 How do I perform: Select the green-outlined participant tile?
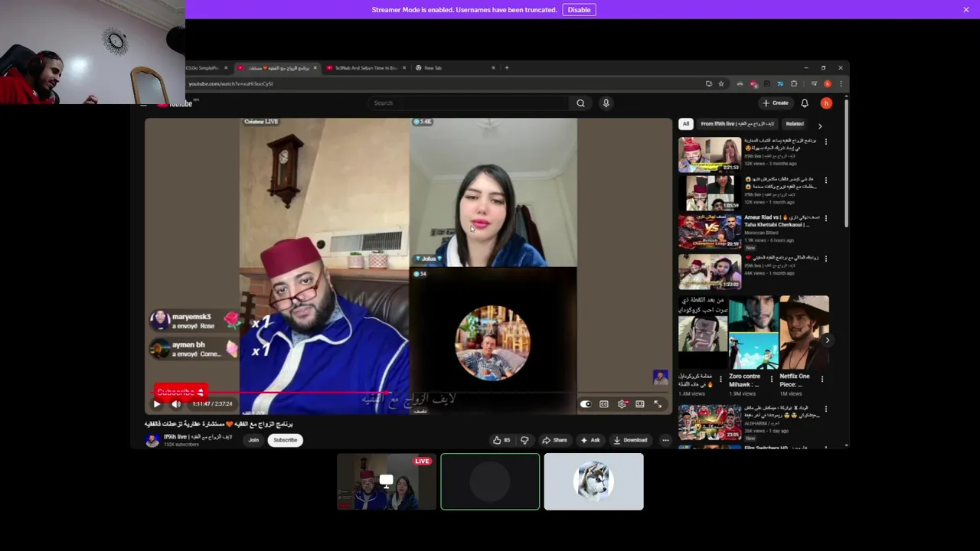(490, 481)
